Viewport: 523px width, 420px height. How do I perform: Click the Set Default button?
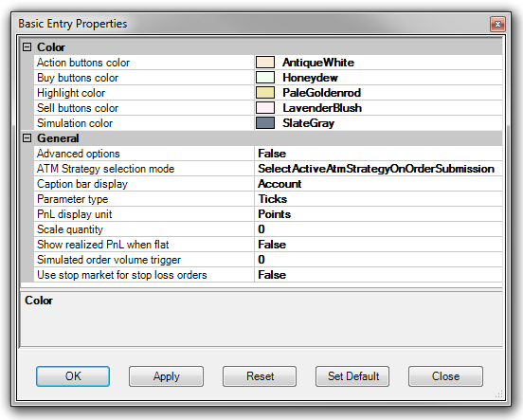(x=352, y=376)
